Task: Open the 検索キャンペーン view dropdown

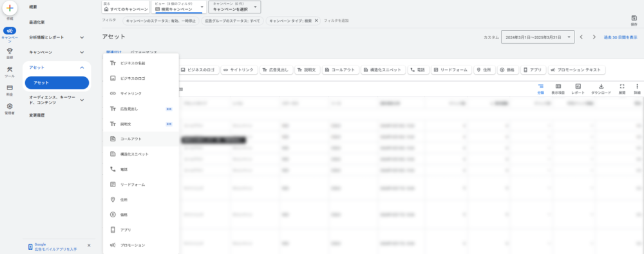Action: click(x=178, y=7)
